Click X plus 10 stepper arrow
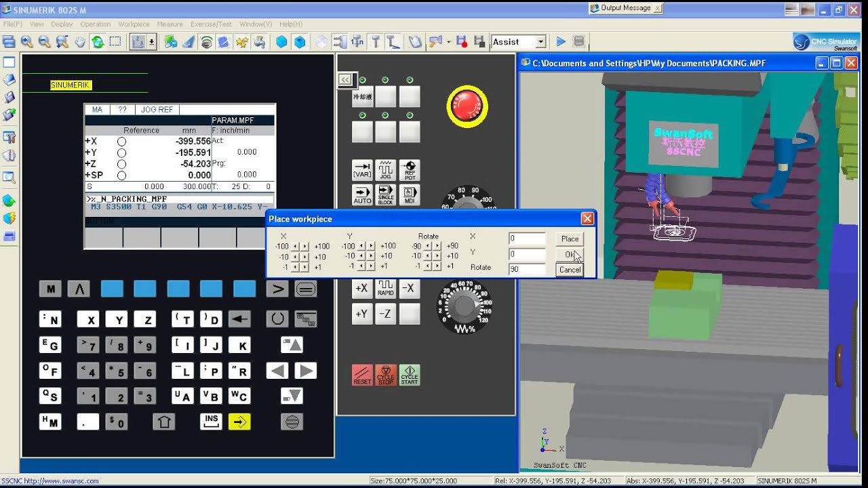This screenshot has height=488, width=868. (x=304, y=257)
